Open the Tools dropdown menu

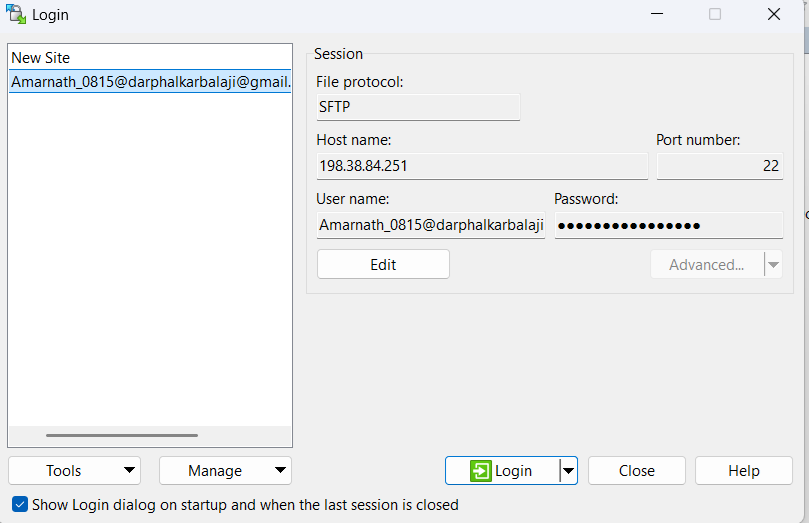[74, 471]
